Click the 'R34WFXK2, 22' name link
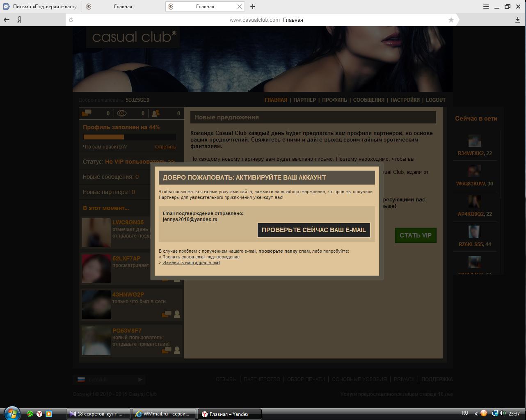526x420 pixels. coord(475,153)
